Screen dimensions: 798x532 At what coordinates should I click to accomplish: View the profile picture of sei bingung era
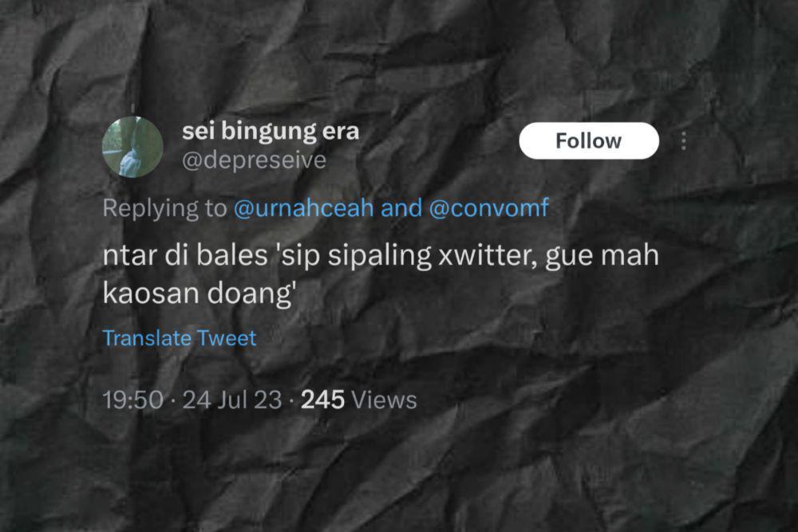pos(132,147)
